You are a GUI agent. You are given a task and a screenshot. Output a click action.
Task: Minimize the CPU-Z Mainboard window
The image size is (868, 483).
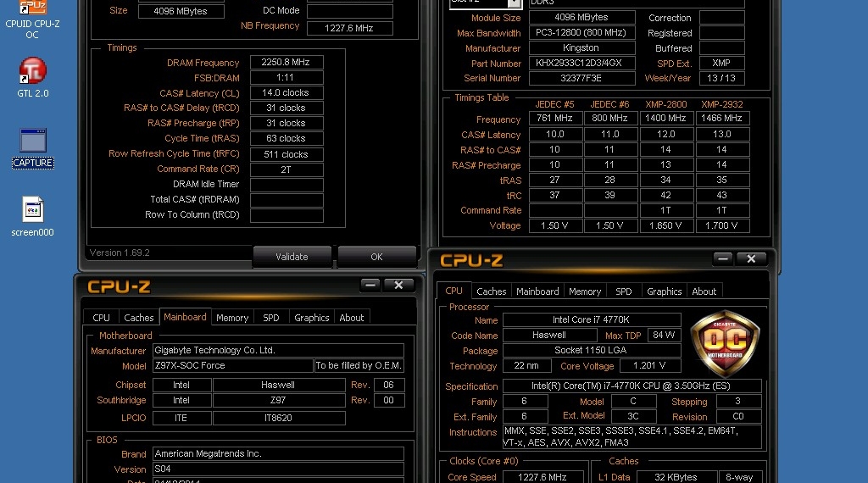370,285
